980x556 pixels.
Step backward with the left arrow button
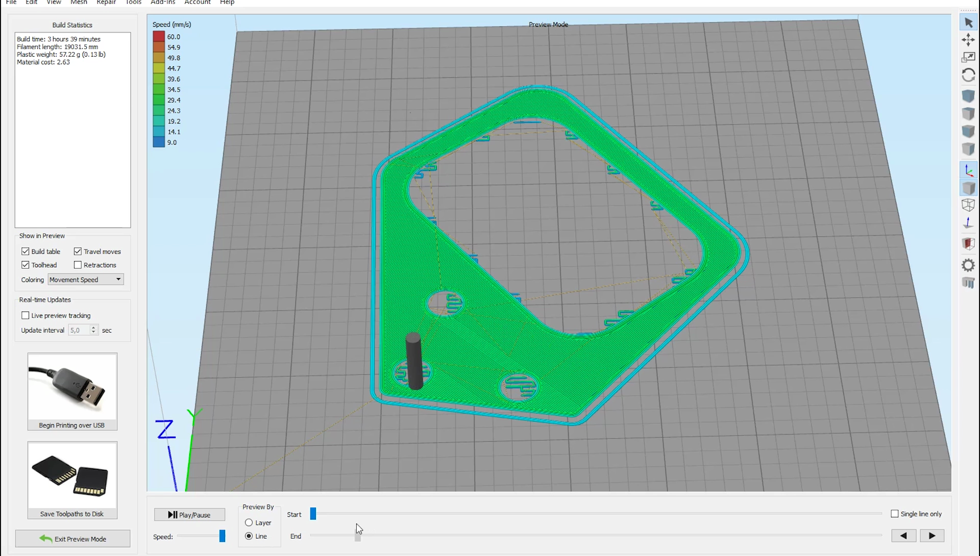[903, 536]
